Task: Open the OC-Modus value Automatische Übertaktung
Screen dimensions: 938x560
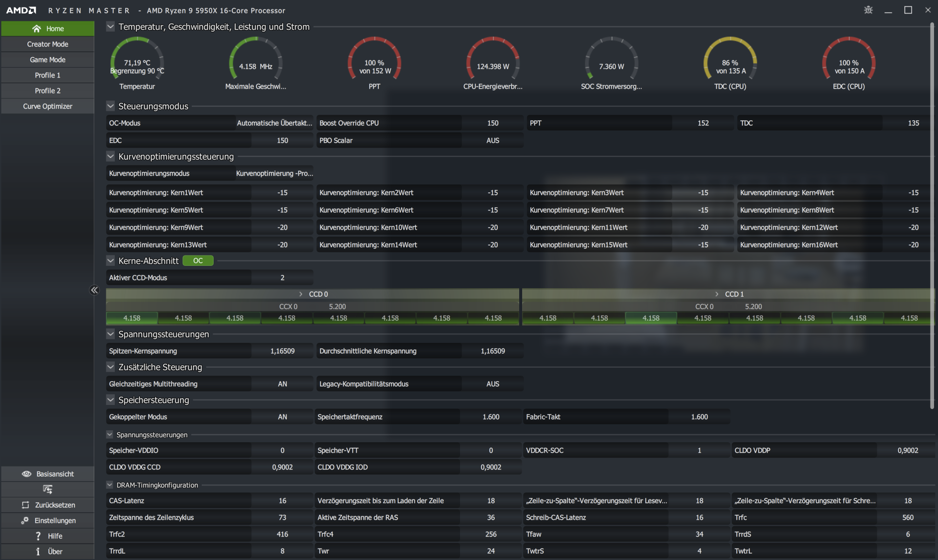Action: point(274,123)
